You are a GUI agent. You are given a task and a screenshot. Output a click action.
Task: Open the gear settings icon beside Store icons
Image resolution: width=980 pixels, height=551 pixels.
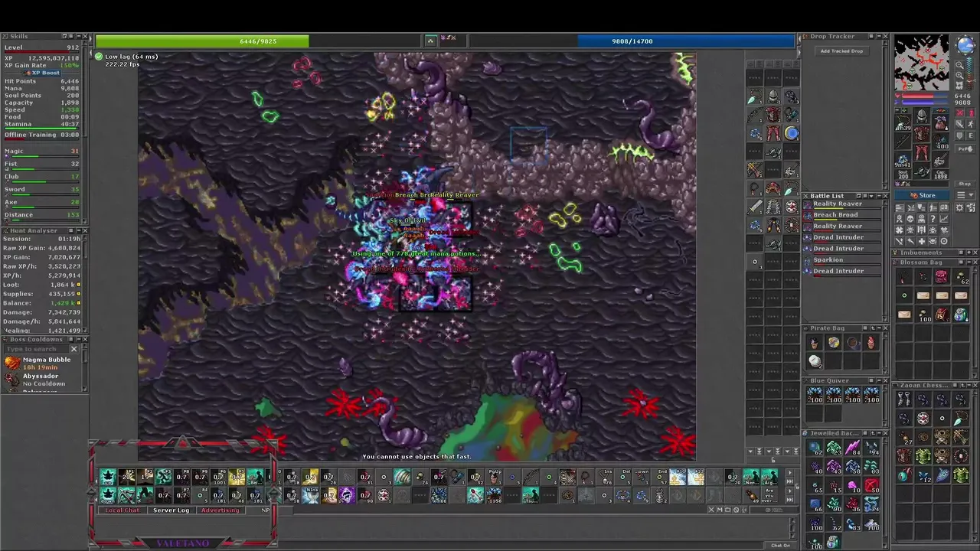click(x=959, y=207)
